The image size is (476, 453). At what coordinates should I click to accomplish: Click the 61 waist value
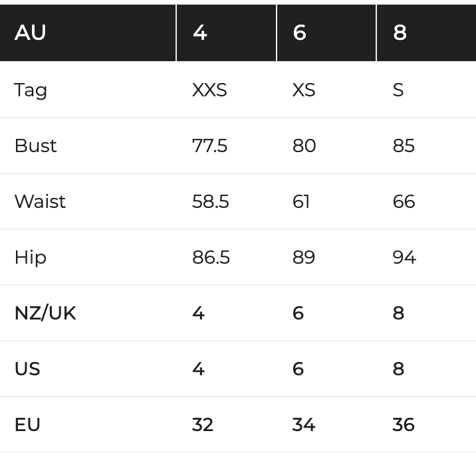coord(301,202)
